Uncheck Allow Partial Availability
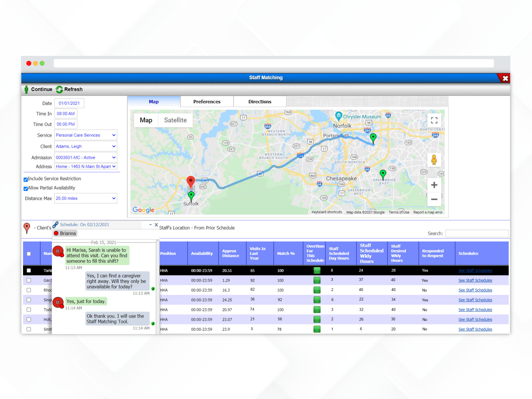The image size is (532, 399). point(26,189)
